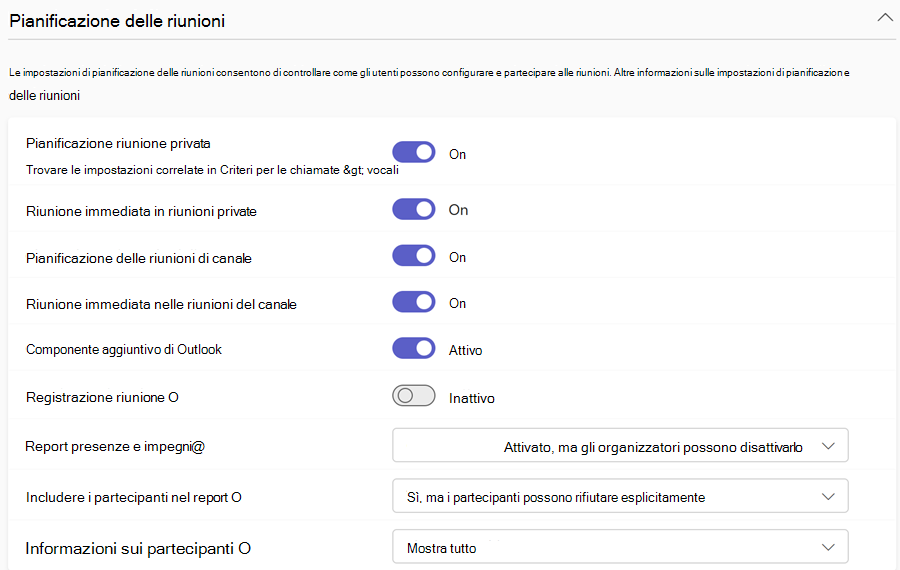Image resolution: width=900 pixels, height=570 pixels.
Task: Click Componente aggiuntivo di Outlook label
Action: click(124, 350)
